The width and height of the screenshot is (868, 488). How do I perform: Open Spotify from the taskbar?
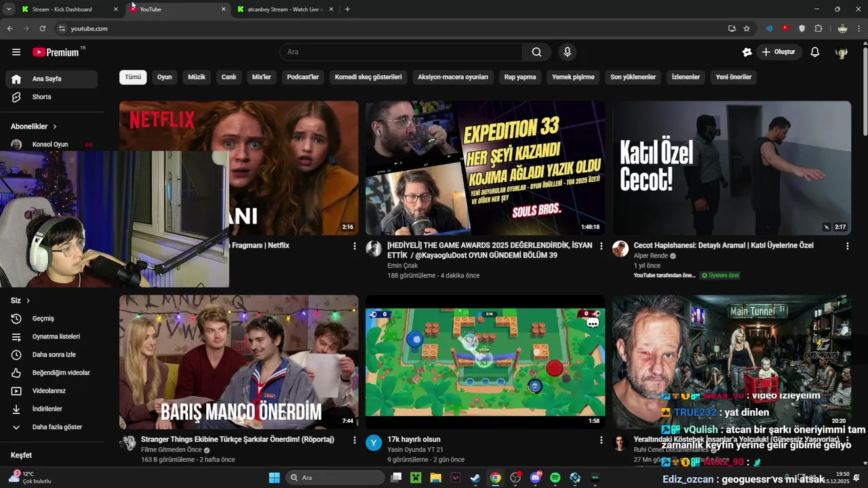[555, 478]
